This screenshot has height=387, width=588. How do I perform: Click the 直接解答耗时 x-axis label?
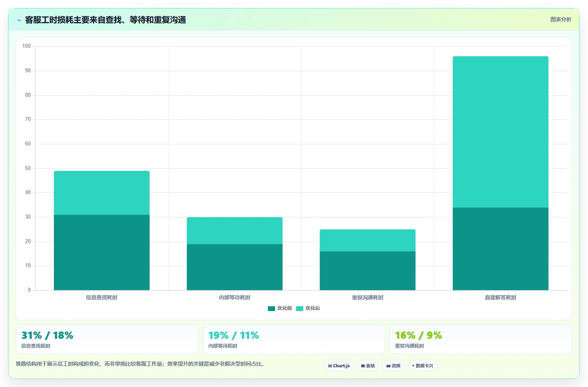click(x=500, y=297)
